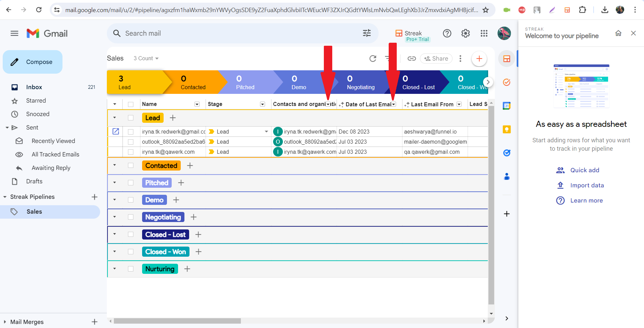The image size is (644, 328).
Task: Open Google Calendar side panel icon
Action: tap(507, 106)
